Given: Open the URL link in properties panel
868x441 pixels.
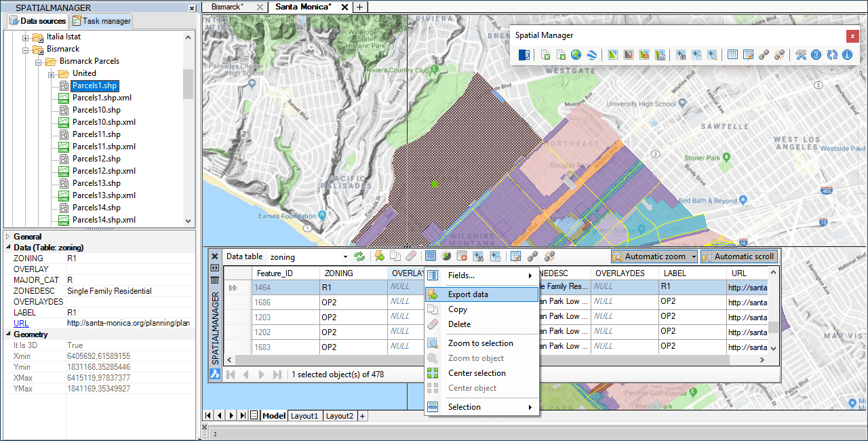Looking at the screenshot, I should pyautogui.click(x=21, y=324).
